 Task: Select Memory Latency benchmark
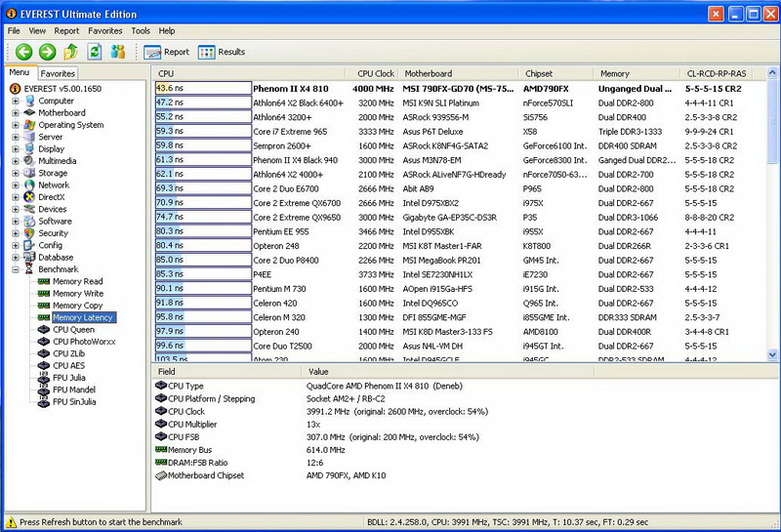point(83,317)
